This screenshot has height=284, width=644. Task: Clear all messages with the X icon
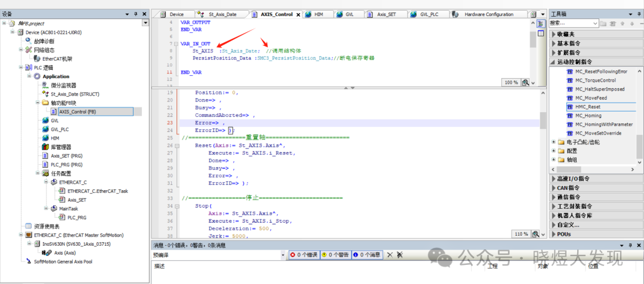tap(389, 255)
